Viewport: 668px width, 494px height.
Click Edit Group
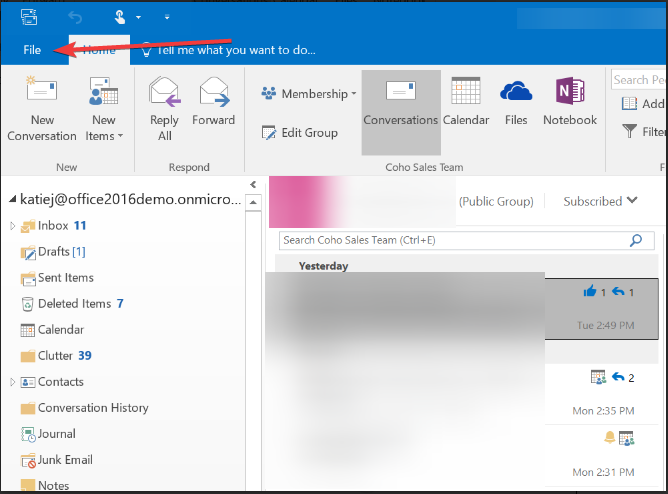tap(300, 133)
